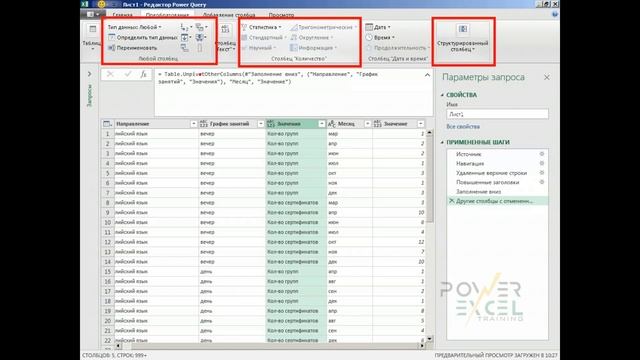Click the день cell in row 15
The width and height of the screenshot is (640, 360).
click(x=232, y=271)
